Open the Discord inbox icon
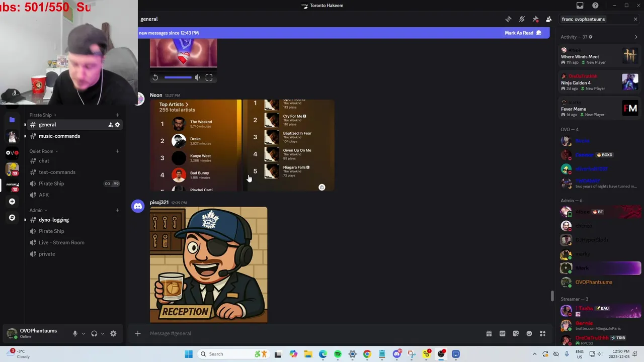644x362 pixels. [x=580, y=6]
